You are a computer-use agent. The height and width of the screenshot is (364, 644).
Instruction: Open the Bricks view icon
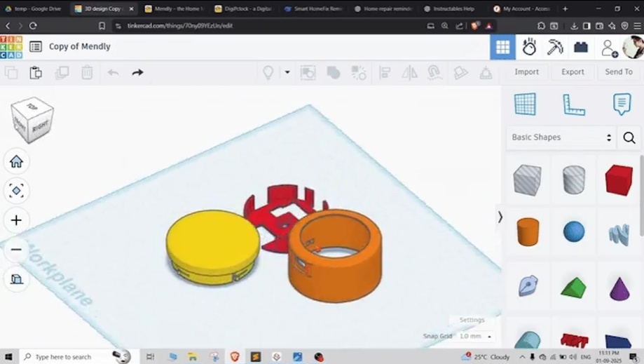(581, 47)
